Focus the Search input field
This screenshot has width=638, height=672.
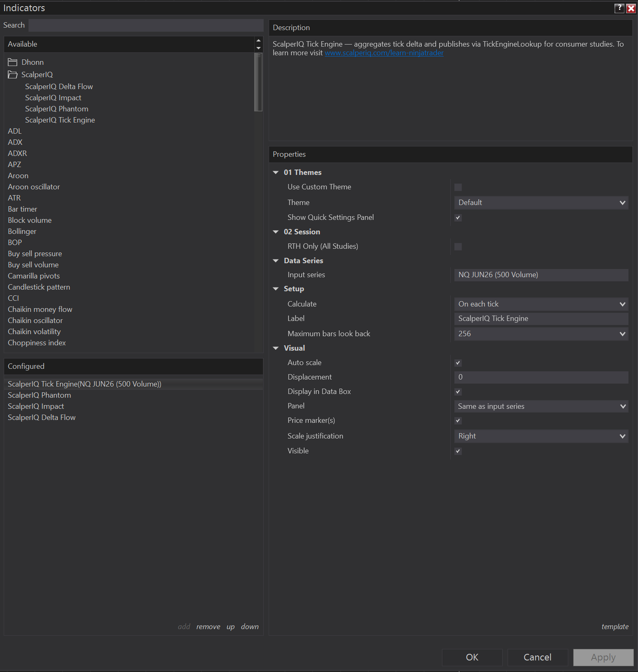tap(146, 25)
